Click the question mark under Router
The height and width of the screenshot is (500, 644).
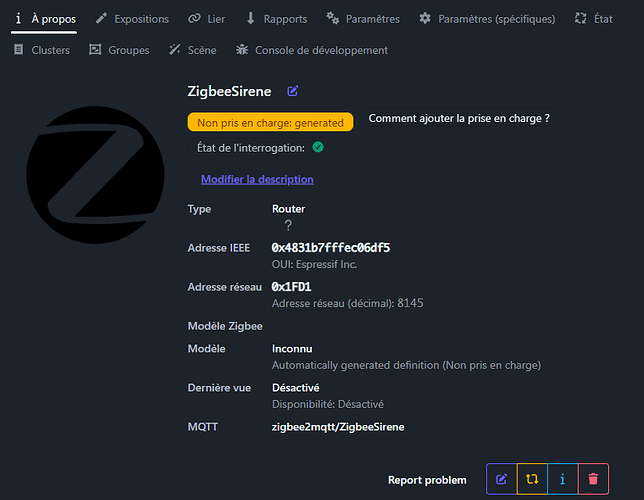click(x=288, y=225)
